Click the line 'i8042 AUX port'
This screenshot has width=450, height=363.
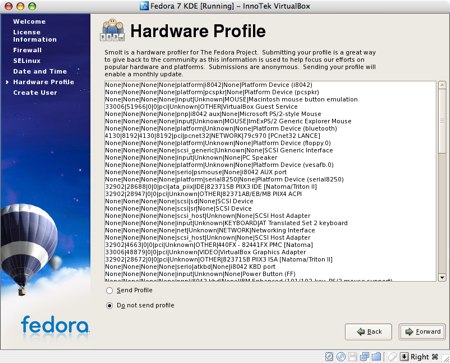196,172
